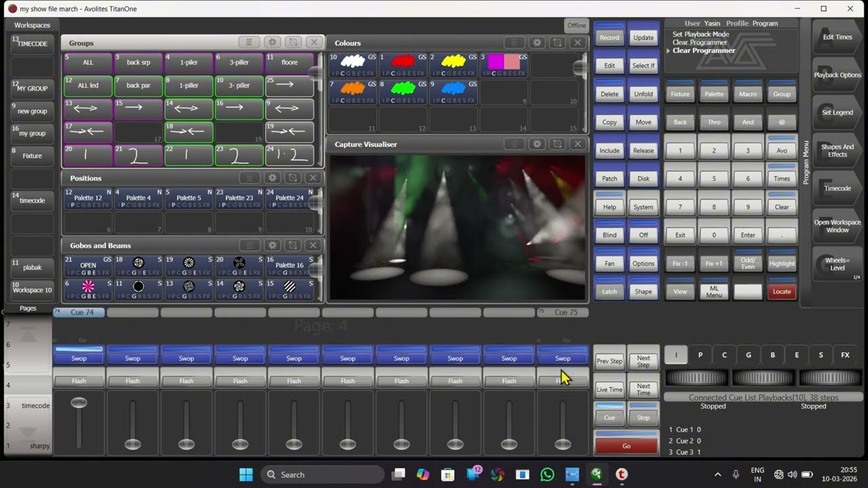Click the Groups window scrollbar handle
868x488 pixels.
pos(316,73)
